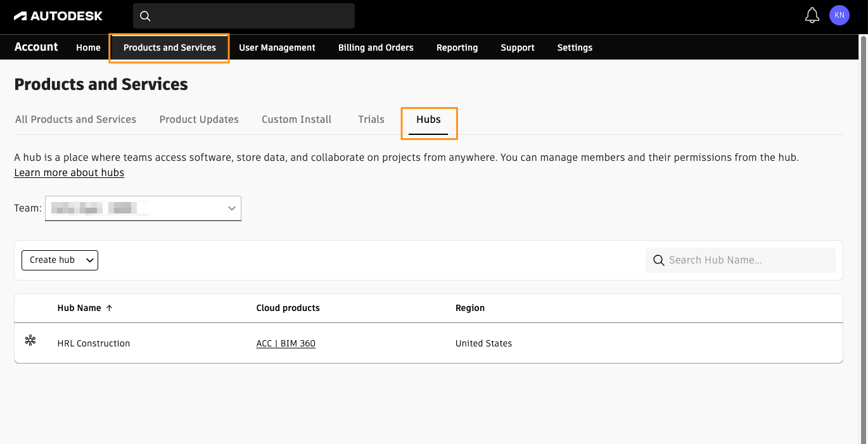Image resolution: width=868 pixels, height=444 pixels.
Task: Click the hub icon beside HRL Construction
Action: point(30,340)
